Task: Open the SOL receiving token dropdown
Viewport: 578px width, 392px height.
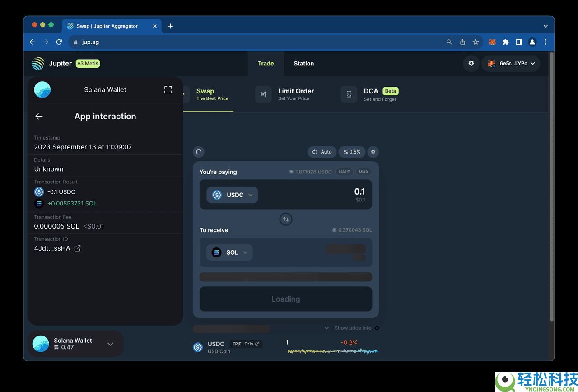Action: 229,252
